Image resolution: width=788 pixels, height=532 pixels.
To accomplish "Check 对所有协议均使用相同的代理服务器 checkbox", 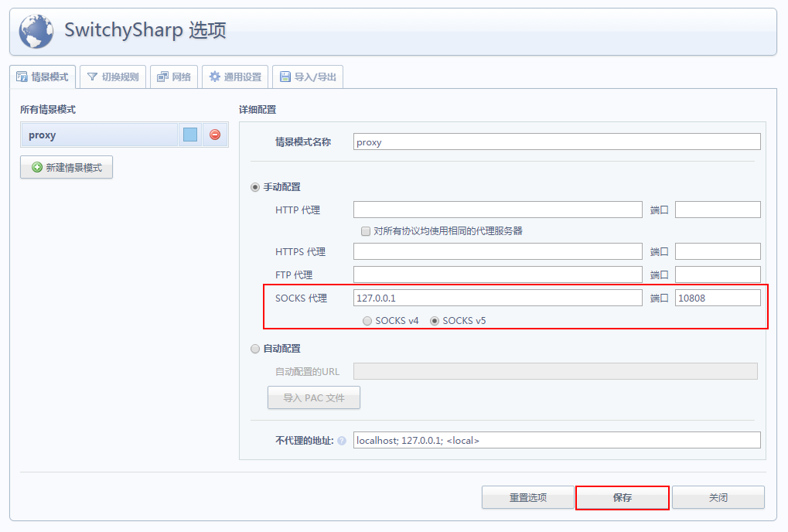I will [366, 231].
